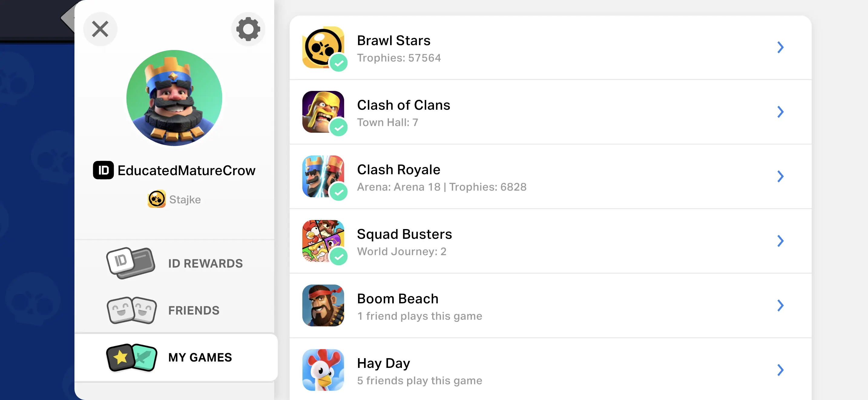
Task: Expand Hay Day row chevron
Action: (x=781, y=370)
